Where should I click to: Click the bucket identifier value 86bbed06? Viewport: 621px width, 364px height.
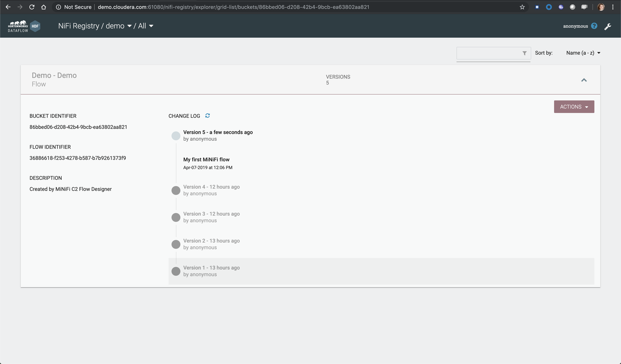tap(78, 127)
